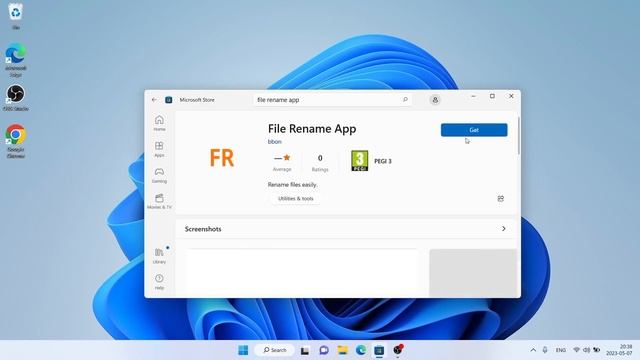Click the 0 Ratings count

coord(320,162)
